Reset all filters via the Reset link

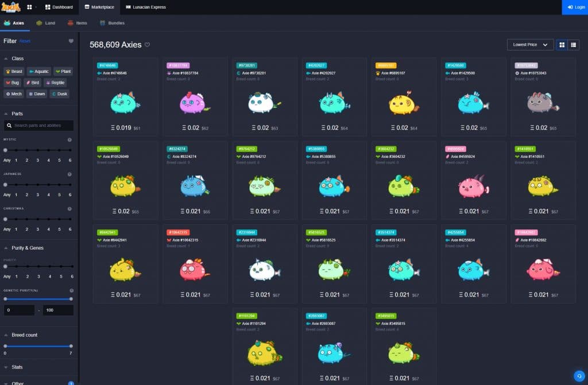click(25, 41)
